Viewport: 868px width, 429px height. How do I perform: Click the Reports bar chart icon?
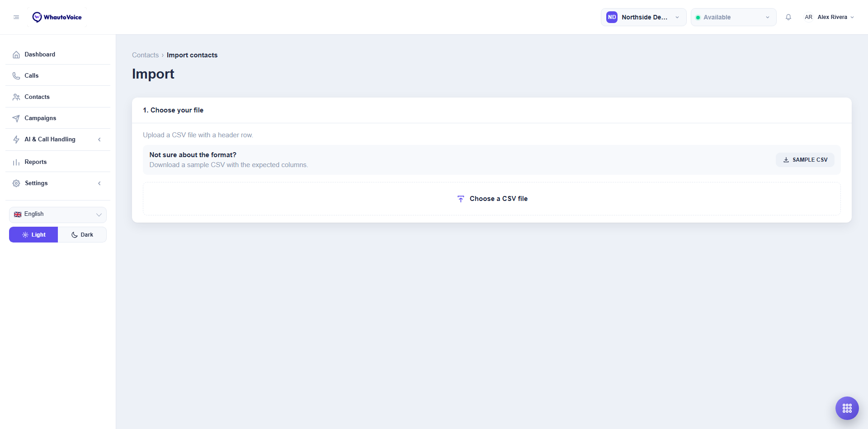(x=16, y=162)
